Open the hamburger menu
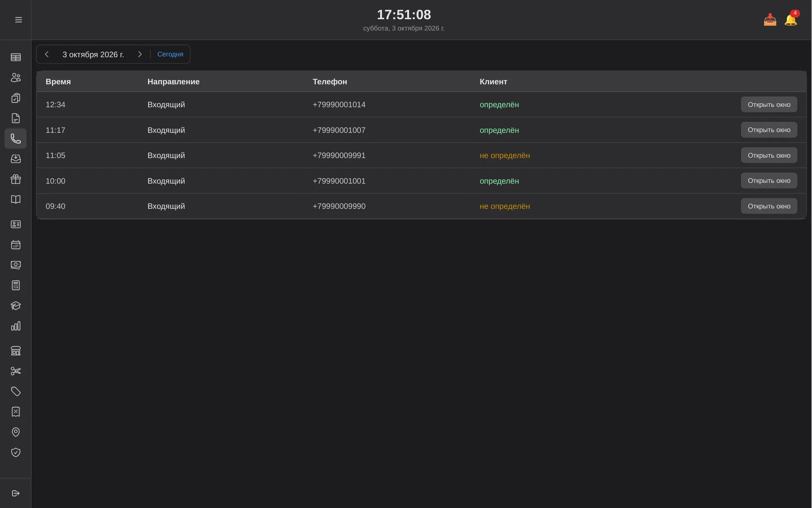Image resolution: width=812 pixels, height=508 pixels. [x=18, y=20]
